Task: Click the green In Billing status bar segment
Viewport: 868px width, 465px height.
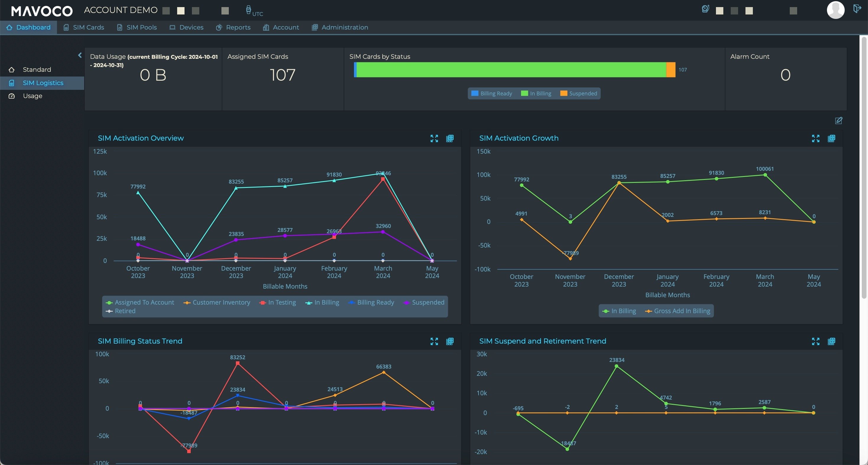Action: [511, 70]
